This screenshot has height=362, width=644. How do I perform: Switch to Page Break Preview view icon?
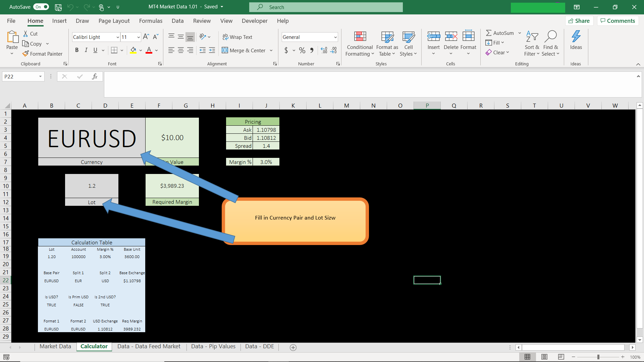[x=561, y=357]
